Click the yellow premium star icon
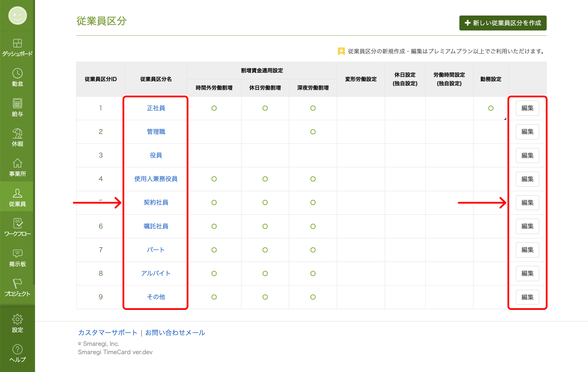 tap(341, 51)
